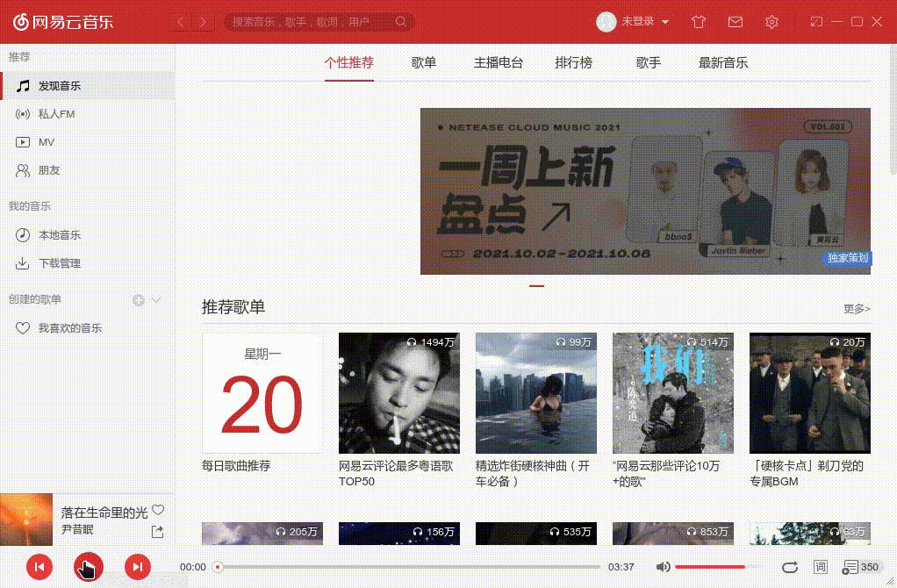Open the message inbox envelope
This screenshot has width=897, height=588.
pos(736,21)
